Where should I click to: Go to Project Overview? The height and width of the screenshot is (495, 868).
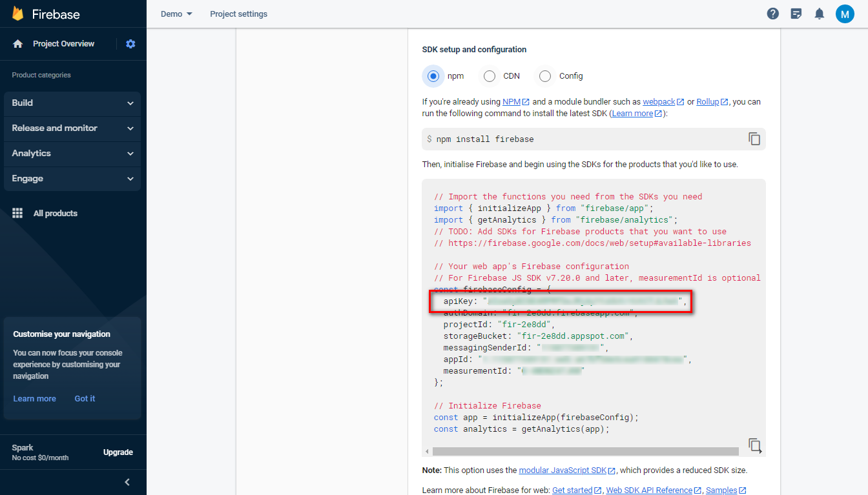64,44
